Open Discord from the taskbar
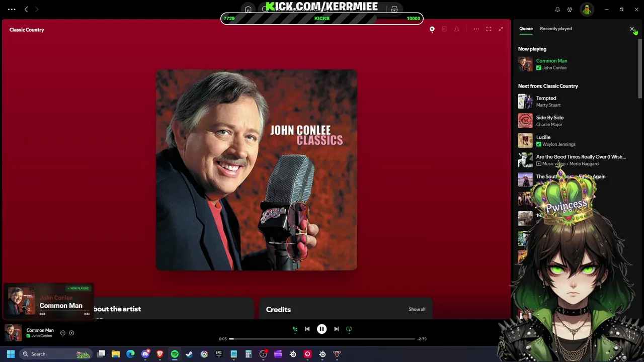The height and width of the screenshot is (362, 644). click(x=145, y=354)
